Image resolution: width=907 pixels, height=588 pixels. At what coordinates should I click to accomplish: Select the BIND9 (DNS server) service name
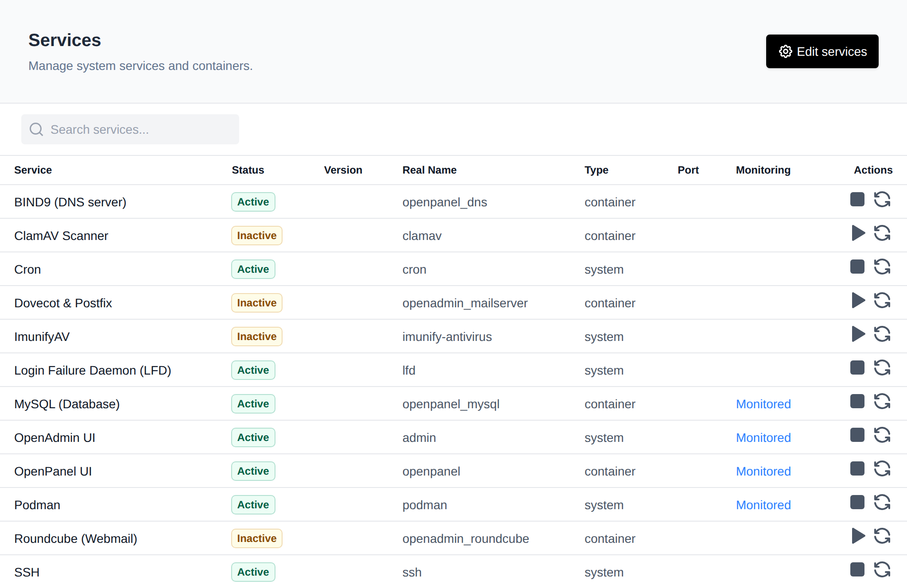click(x=70, y=202)
